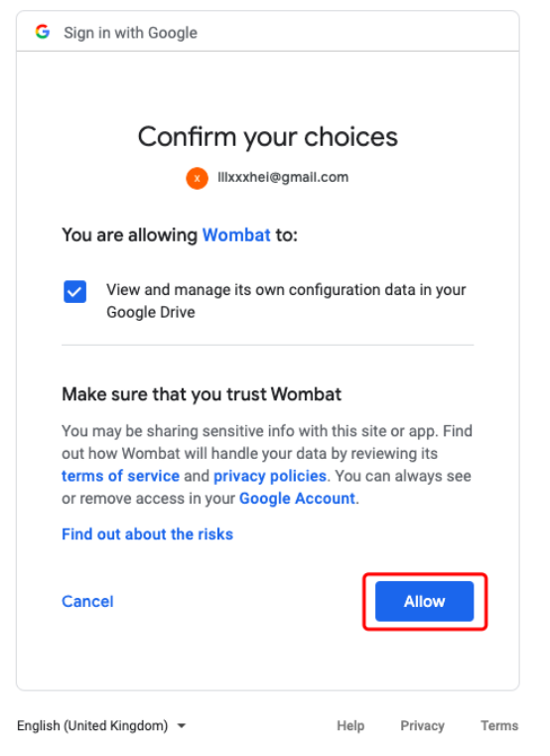This screenshot has width=550, height=756.
Task: Click the Make sure that you trust Wombat heading
Action: click(x=202, y=394)
